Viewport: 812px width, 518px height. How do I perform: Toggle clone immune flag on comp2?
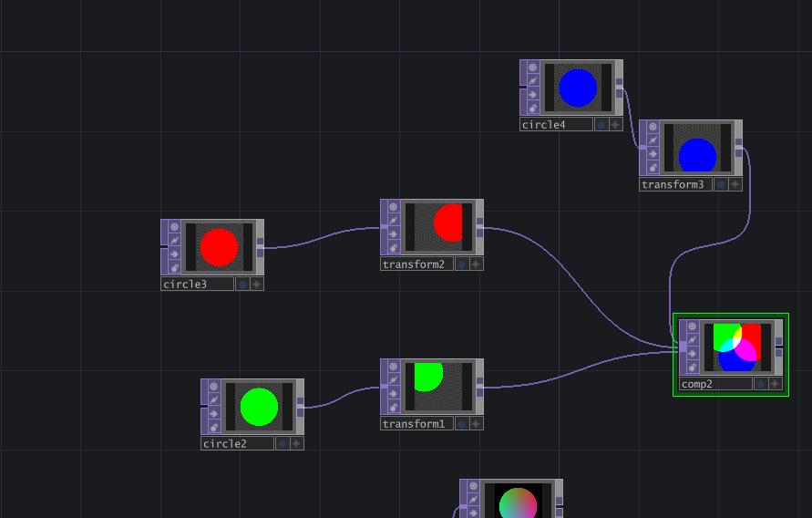693,340
